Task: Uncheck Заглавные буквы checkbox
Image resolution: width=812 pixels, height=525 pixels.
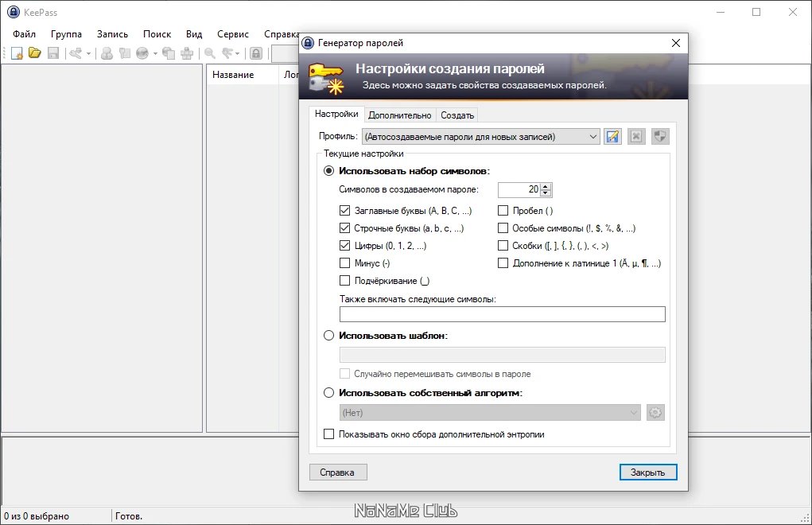Action: point(345,211)
